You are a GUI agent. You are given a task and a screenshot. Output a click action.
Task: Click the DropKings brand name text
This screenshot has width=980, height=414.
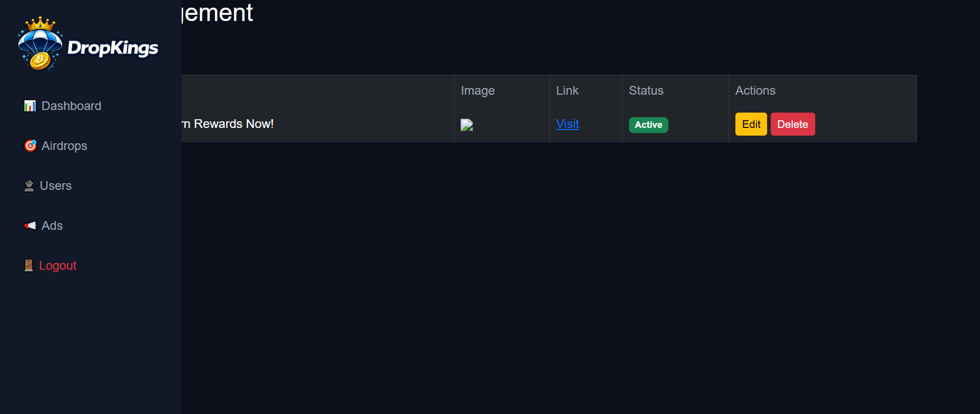[113, 48]
